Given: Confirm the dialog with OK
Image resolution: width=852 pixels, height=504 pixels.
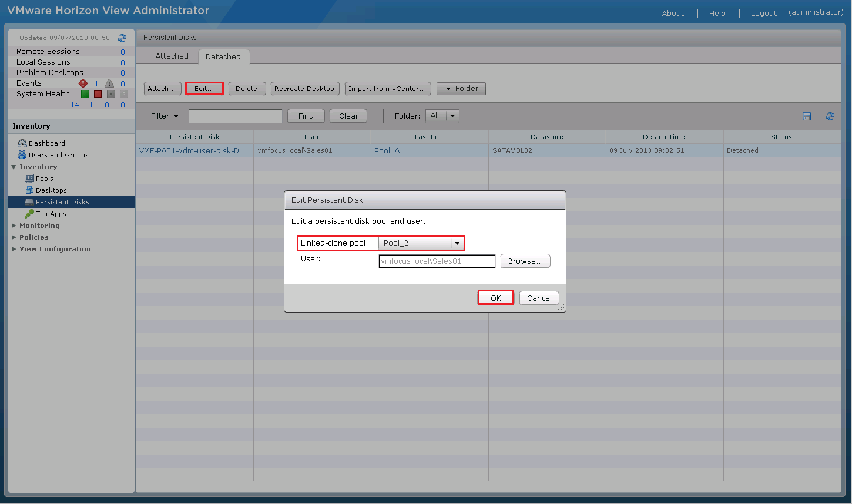Looking at the screenshot, I should point(495,298).
